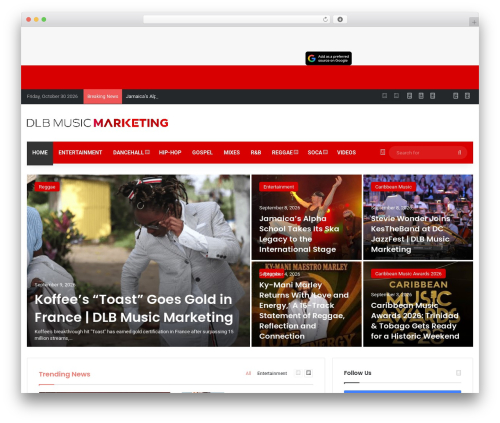This screenshot has width=500, height=423.
Task: Open Stevie Wonder Joins KesTheBand article
Action: pos(410,234)
